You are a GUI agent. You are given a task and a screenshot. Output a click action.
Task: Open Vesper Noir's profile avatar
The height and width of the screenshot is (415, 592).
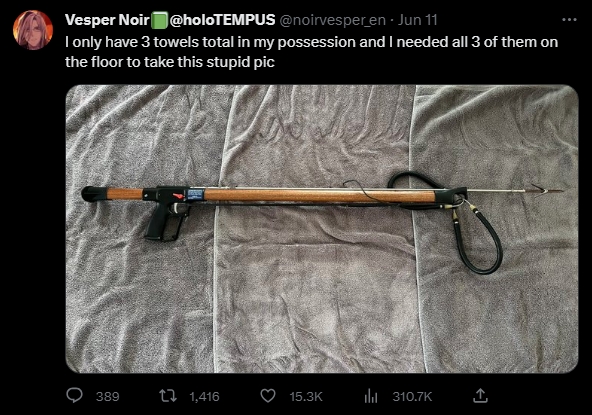tap(33, 30)
